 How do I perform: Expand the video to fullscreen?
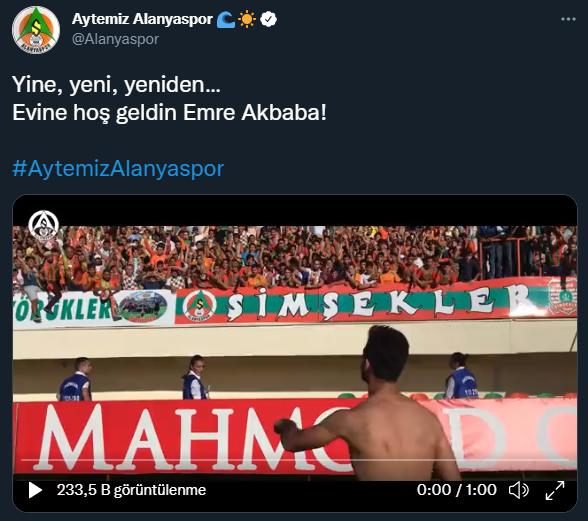coord(555,490)
